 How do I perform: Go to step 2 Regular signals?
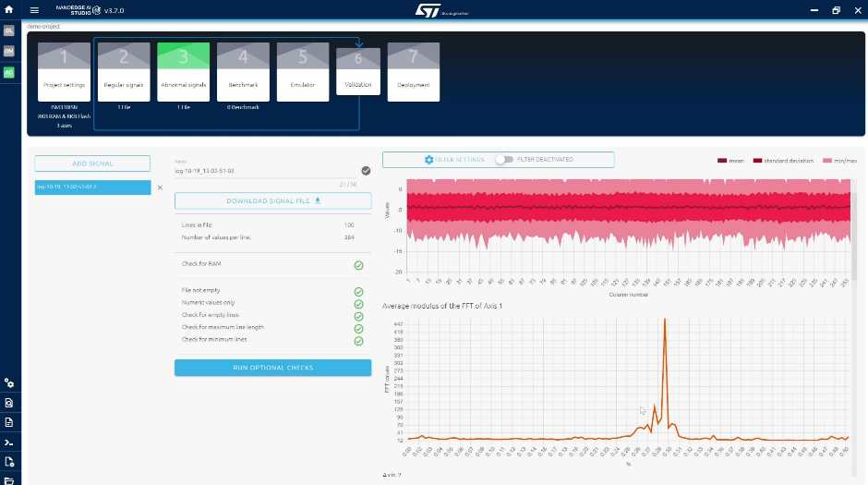tap(124, 72)
